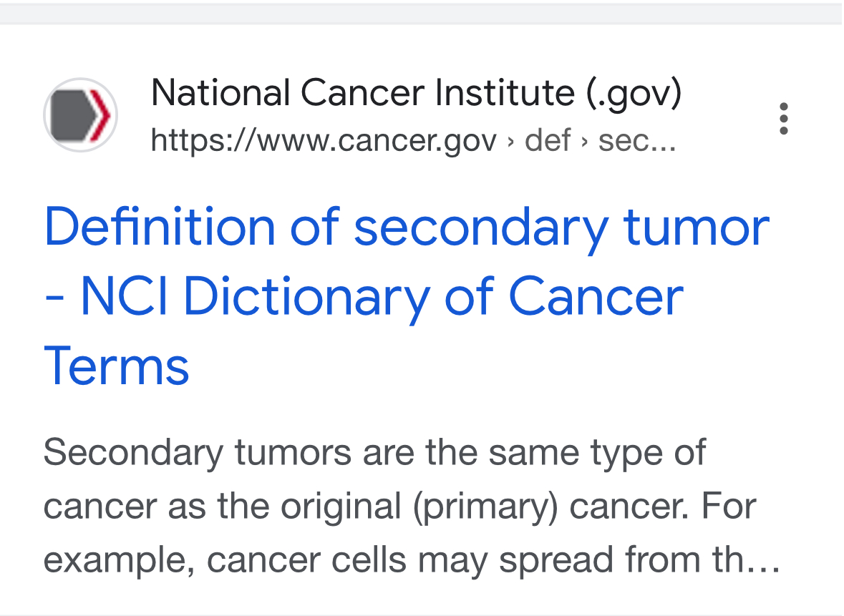Click the National Cancer Institute (.gov) site name
Viewport: 844px width, 616px height.
click(x=416, y=92)
